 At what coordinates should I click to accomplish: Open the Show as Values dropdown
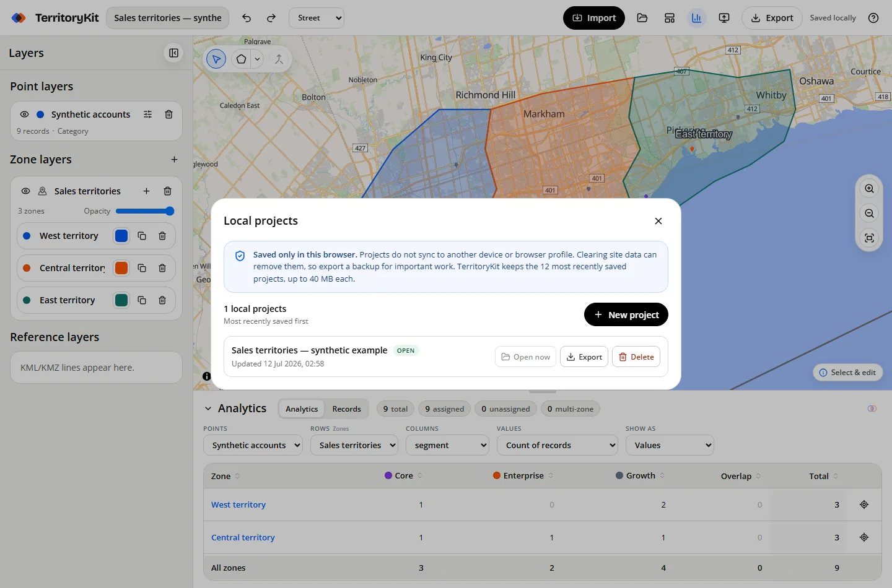(670, 445)
